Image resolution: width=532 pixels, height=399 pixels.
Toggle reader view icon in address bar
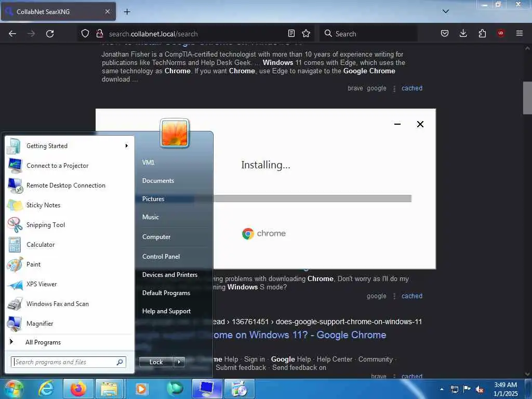291,33
